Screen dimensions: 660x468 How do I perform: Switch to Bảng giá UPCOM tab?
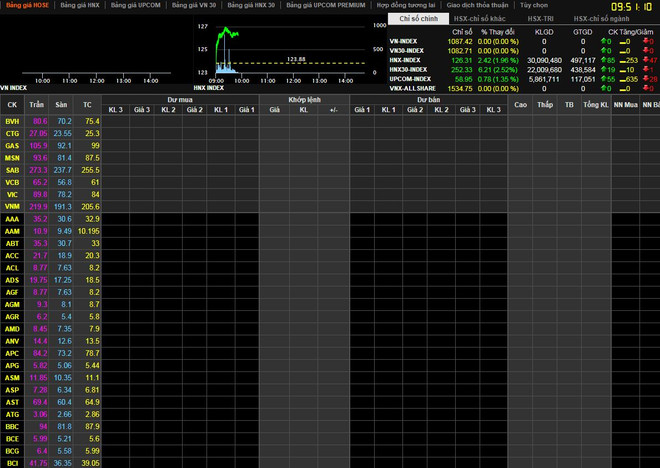(135, 5)
